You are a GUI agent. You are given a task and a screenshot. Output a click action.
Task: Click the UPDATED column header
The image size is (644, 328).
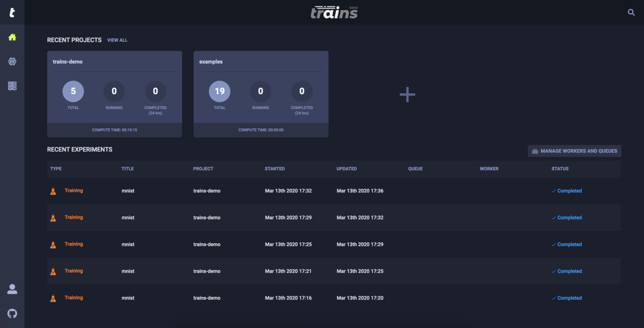pyautogui.click(x=347, y=169)
